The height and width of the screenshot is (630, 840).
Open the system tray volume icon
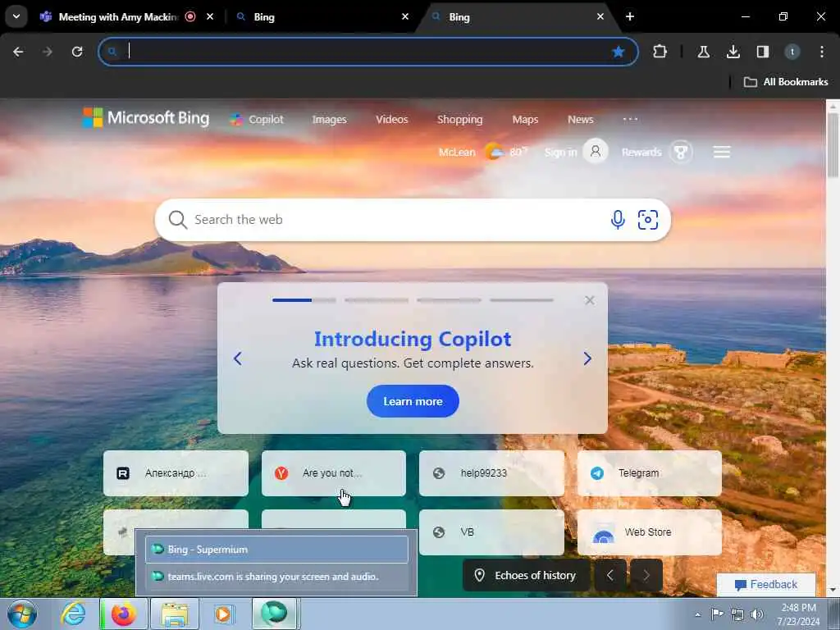(756, 614)
